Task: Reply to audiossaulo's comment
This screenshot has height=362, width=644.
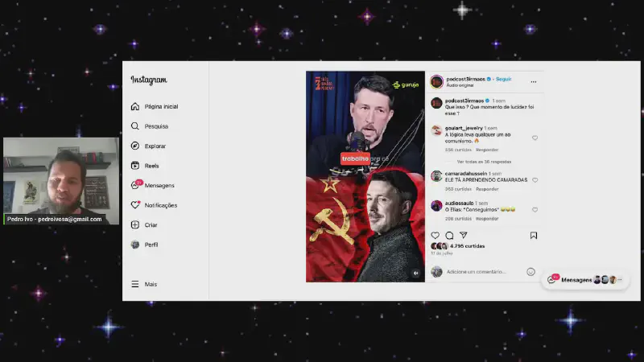Action: 487,219
